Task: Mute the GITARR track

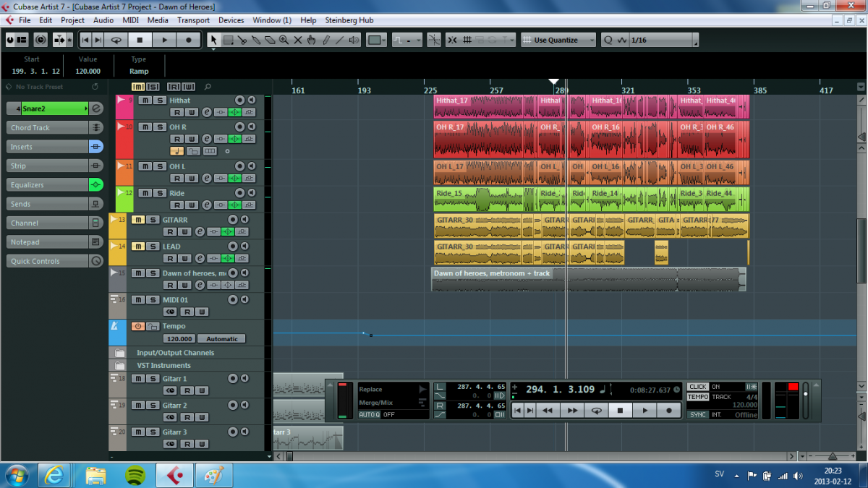Action: tap(137, 220)
